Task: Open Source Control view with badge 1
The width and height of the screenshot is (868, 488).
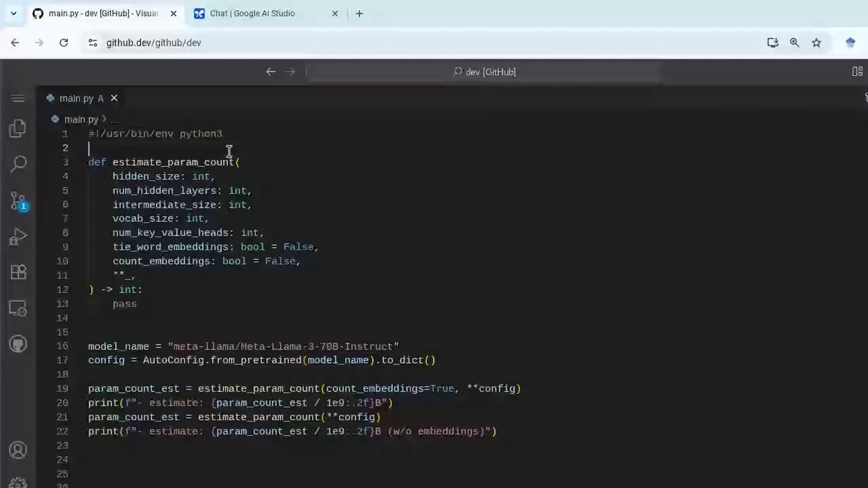Action: 18,200
